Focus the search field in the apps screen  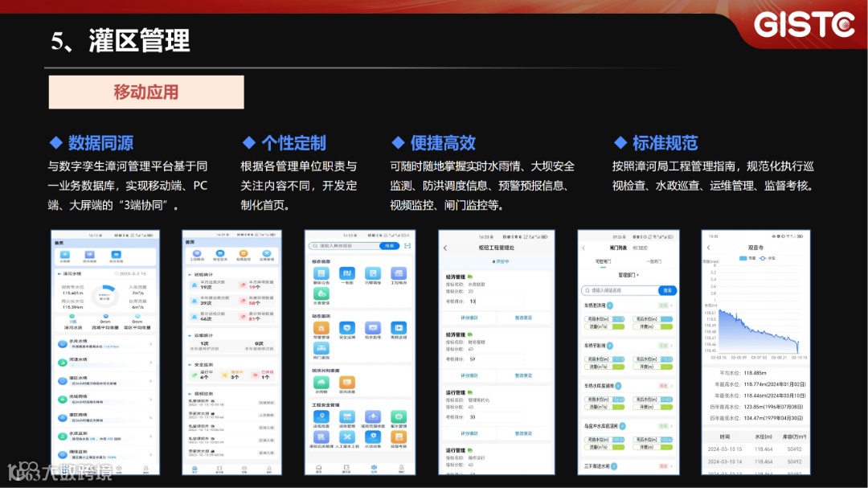[344, 246]
